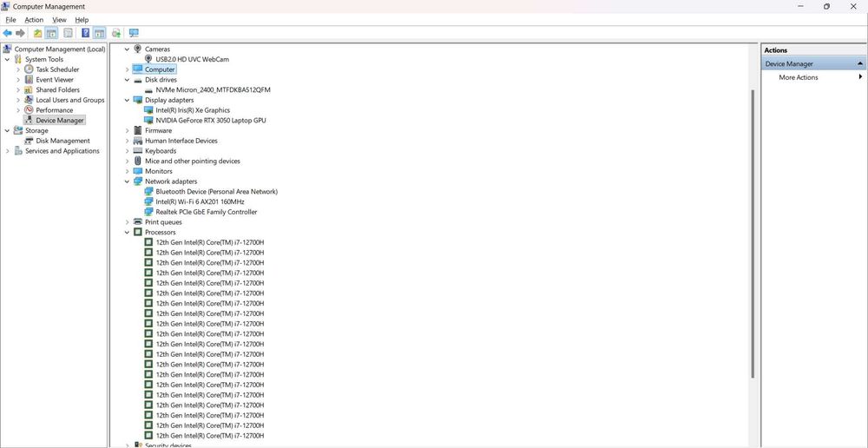Collapse the Display adapters category
Screen dimensions: 868x448
tap(127, 100)
